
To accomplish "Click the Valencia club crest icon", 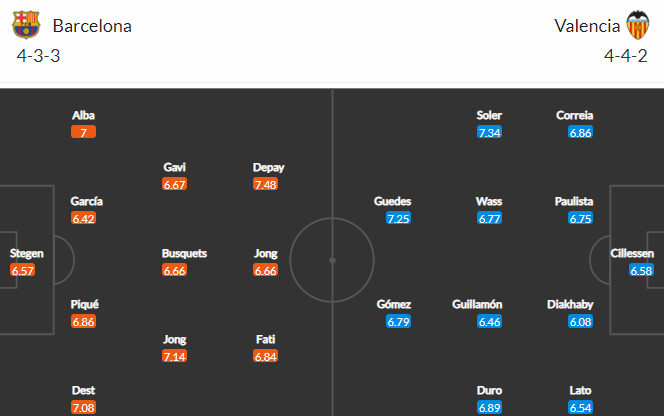I will pos(638,25).
